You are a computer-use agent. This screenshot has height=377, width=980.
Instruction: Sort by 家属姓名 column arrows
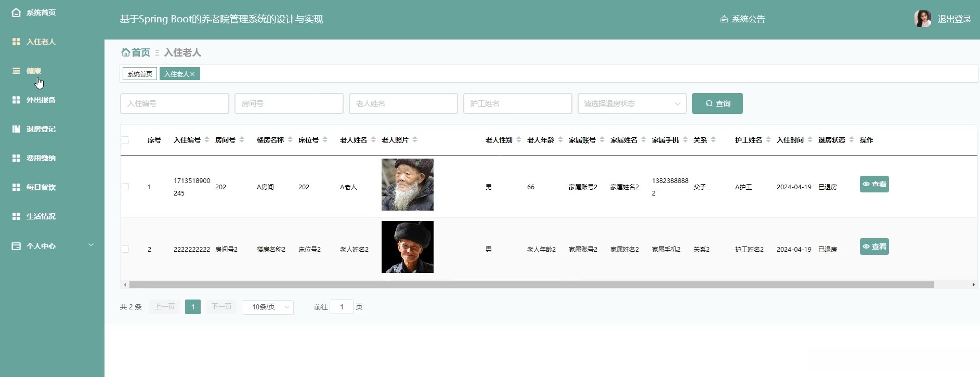click(644, 140)
